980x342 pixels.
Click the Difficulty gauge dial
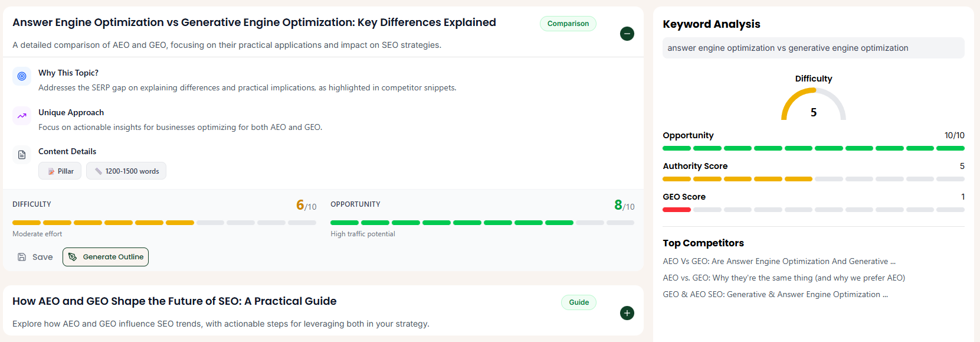point(813,105)
